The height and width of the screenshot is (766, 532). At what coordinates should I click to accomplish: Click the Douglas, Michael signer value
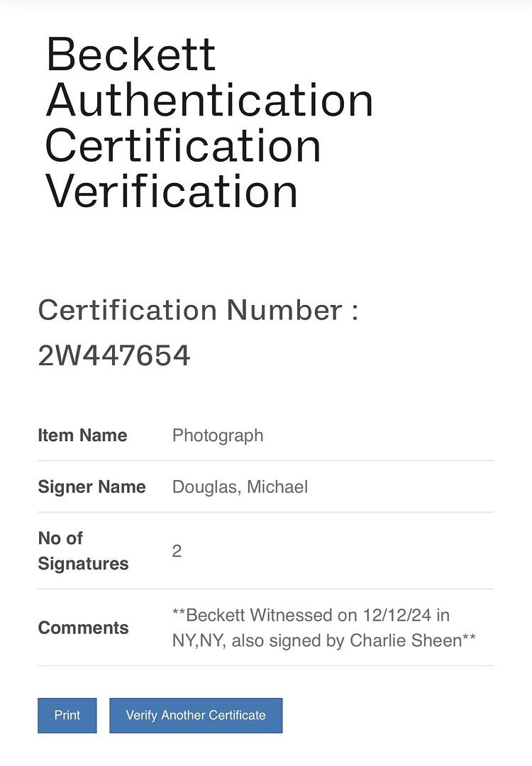click(240, 487)
